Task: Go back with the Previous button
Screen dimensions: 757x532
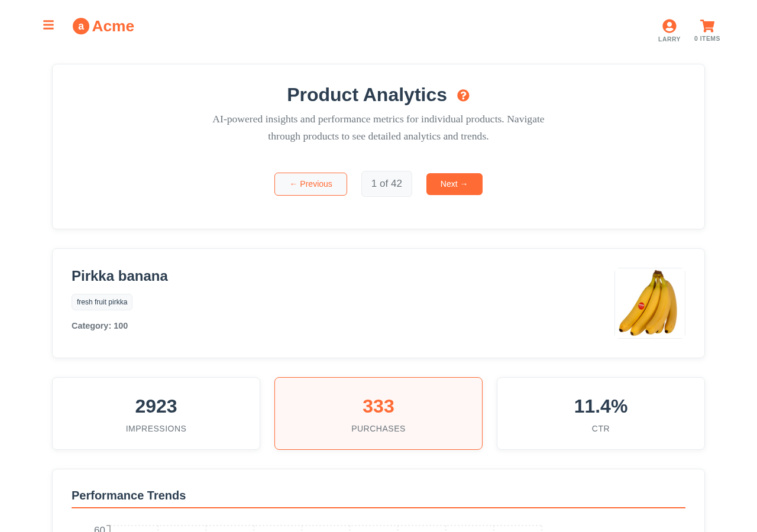Action: pyautogui.click(x=310, y=184)
